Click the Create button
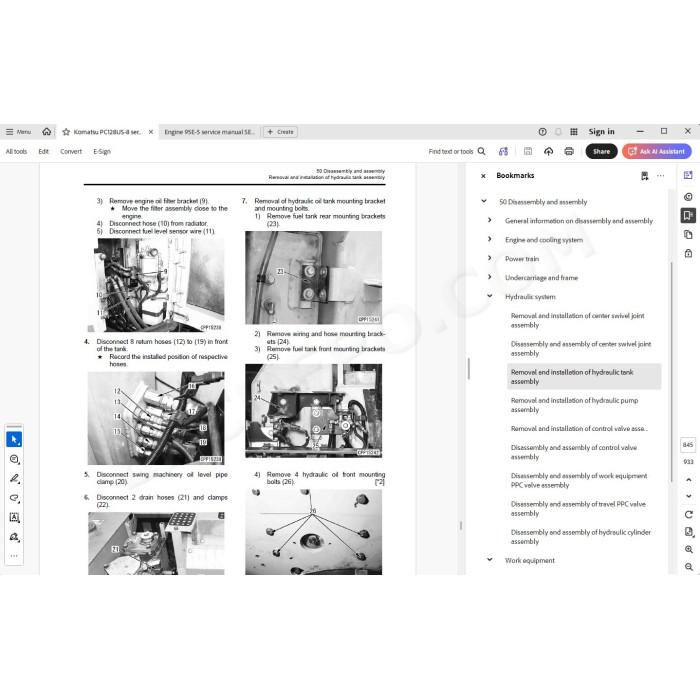The image size is (700, 700). (280, 132)
